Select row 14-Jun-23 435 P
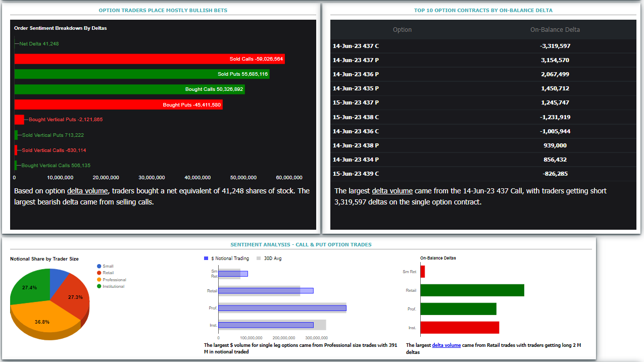Screen dimensions: 644x362 click(483, 88)
